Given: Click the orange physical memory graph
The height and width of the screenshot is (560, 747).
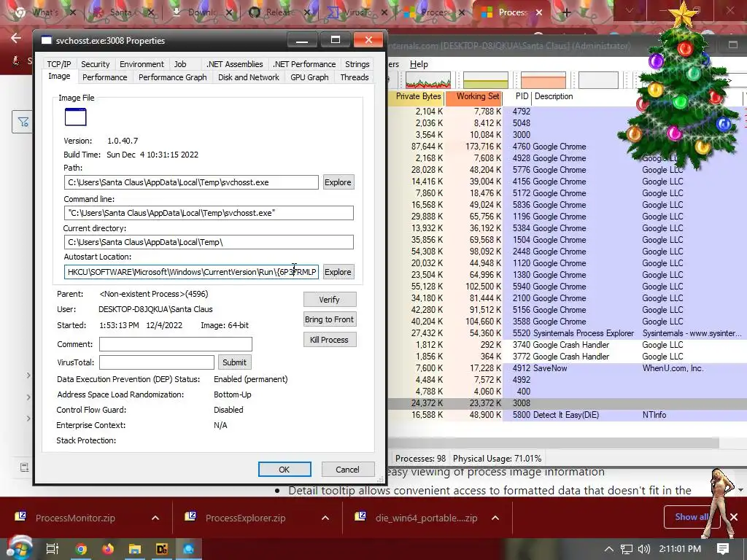Looking at the screenshot, I should pyautogui.click(x=543, y=80).
